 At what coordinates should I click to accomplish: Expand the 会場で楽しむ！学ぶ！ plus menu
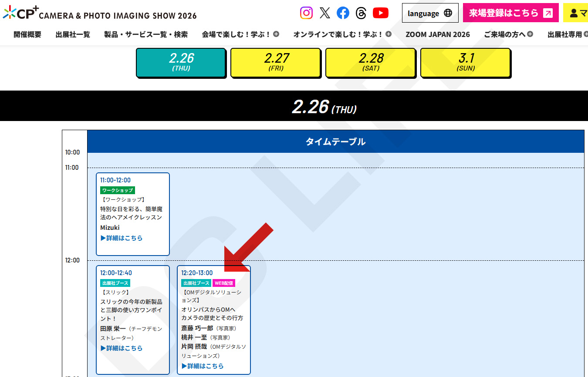[x=276, y=33]
